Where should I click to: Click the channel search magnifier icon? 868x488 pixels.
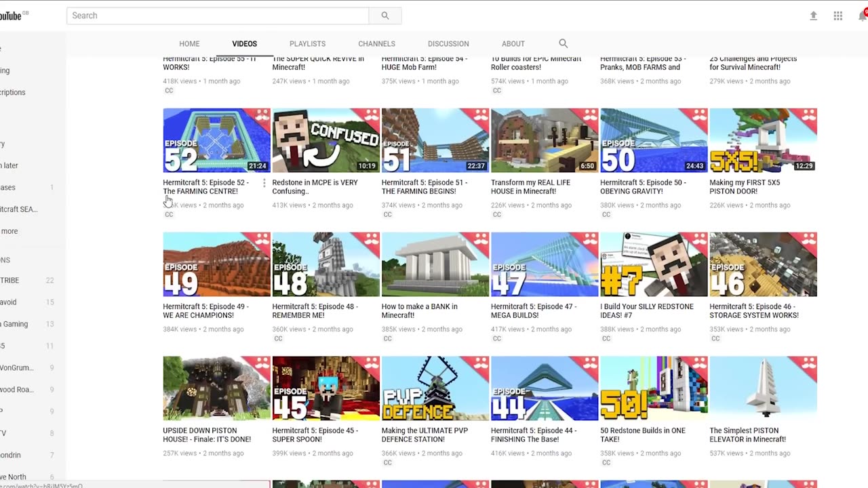click(563, 43)
